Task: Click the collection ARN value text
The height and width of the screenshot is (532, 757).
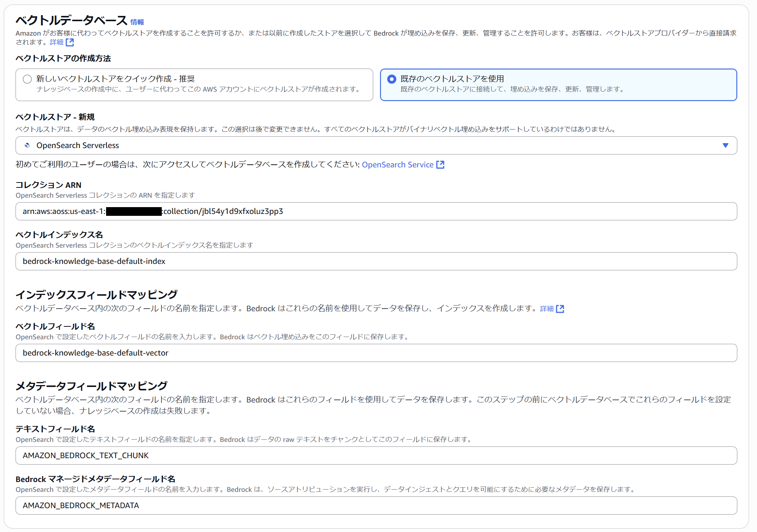Action: tap(223, 211)
